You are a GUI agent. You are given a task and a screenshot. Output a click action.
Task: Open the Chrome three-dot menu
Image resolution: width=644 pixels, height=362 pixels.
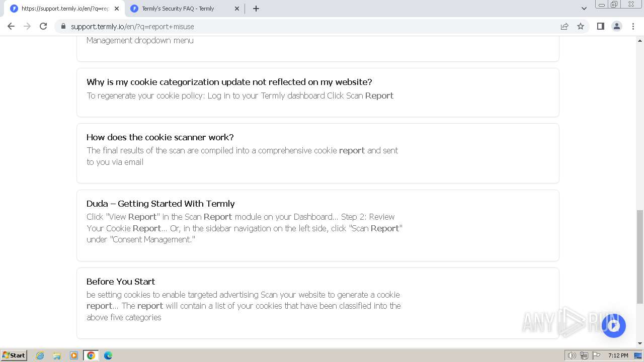point(633,26)
